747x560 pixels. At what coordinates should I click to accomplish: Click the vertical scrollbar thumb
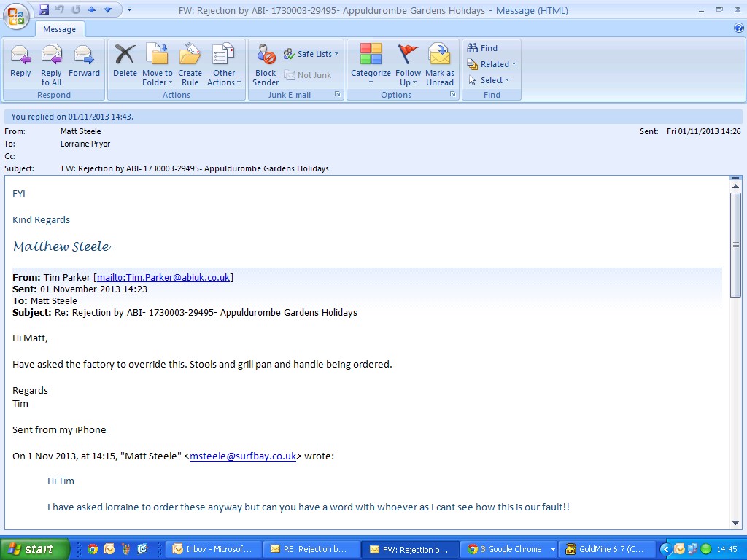[x=735, y=245]
